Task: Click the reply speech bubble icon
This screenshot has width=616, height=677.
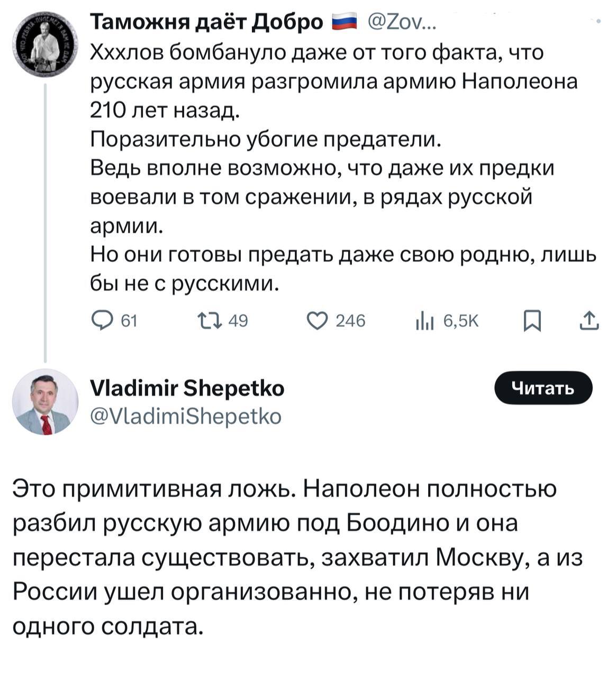Action: pos(101,321)
